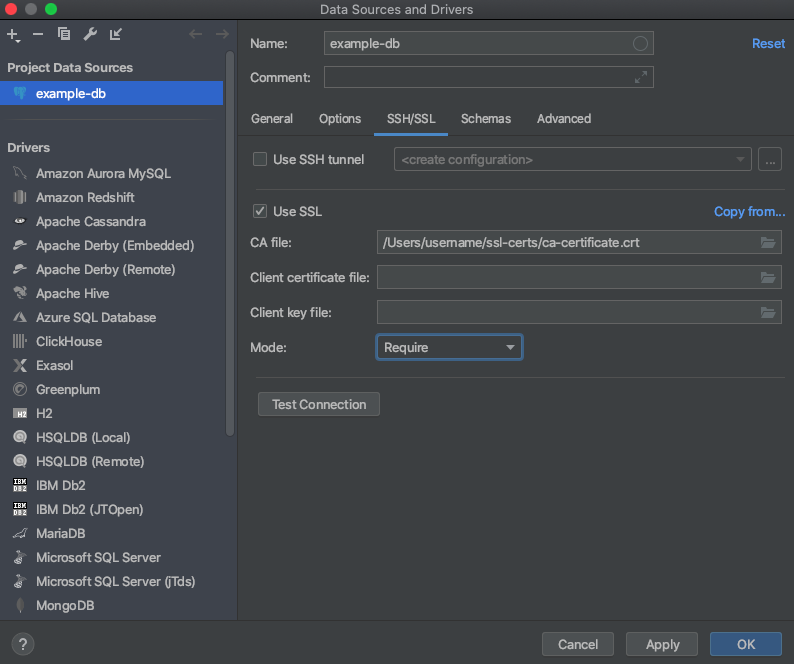Select the Amazon Aurora MySQL driver
The width and height of the screenshot is (794, 664).
click(x=111, y=174)
